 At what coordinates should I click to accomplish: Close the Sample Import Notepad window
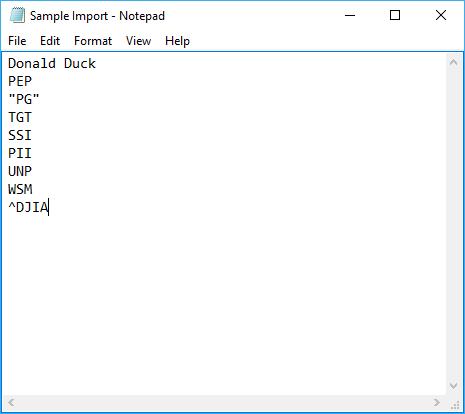click(x=441, y=15)
